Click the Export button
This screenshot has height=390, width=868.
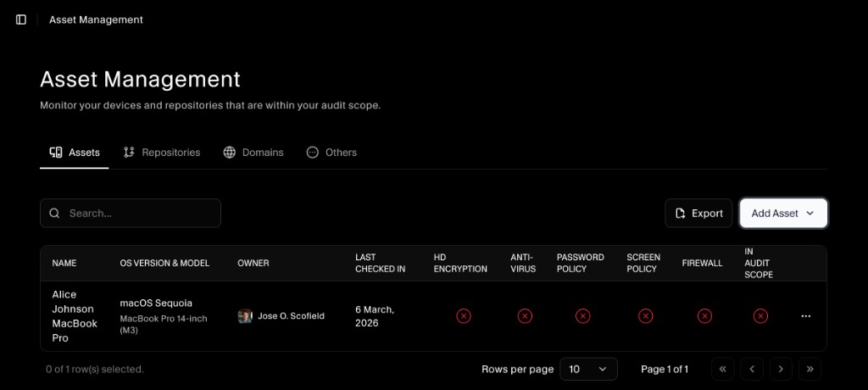coord(698,214)
